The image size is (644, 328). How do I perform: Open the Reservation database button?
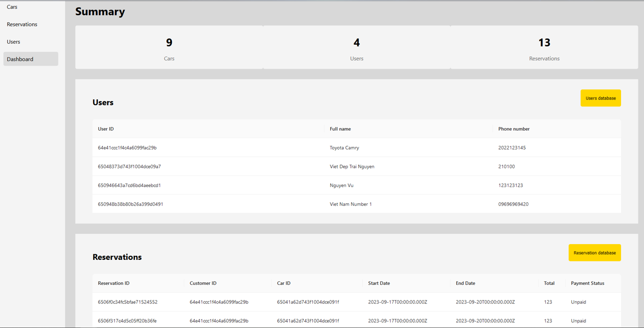pyautogui.click(x=594, y=253)
